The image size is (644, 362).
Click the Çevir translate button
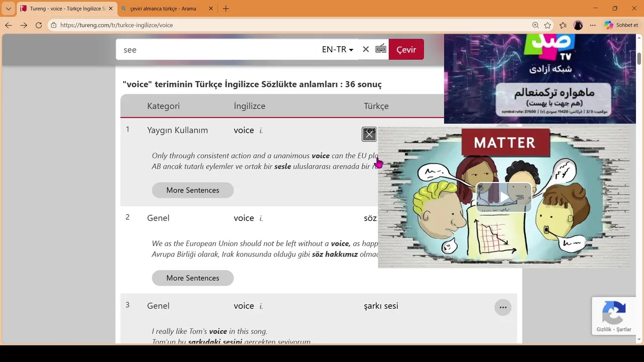tap(406, 49)
